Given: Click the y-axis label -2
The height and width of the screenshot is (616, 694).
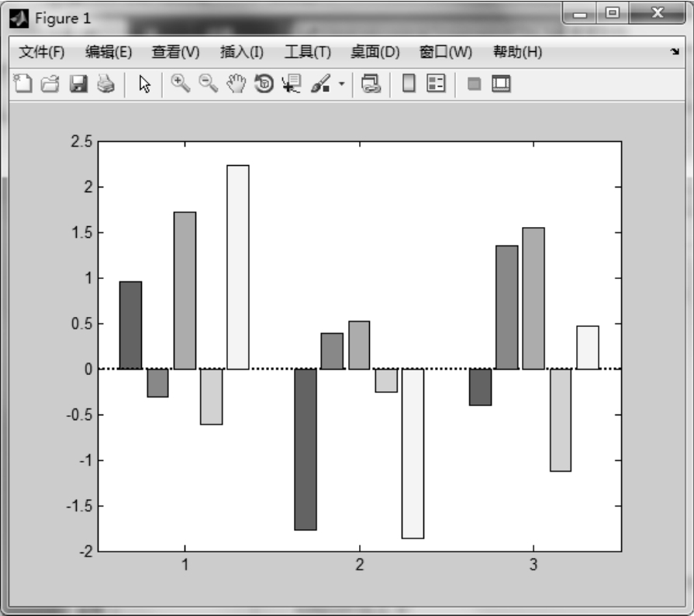Looking at the screenshot, I should click(86, 552).
